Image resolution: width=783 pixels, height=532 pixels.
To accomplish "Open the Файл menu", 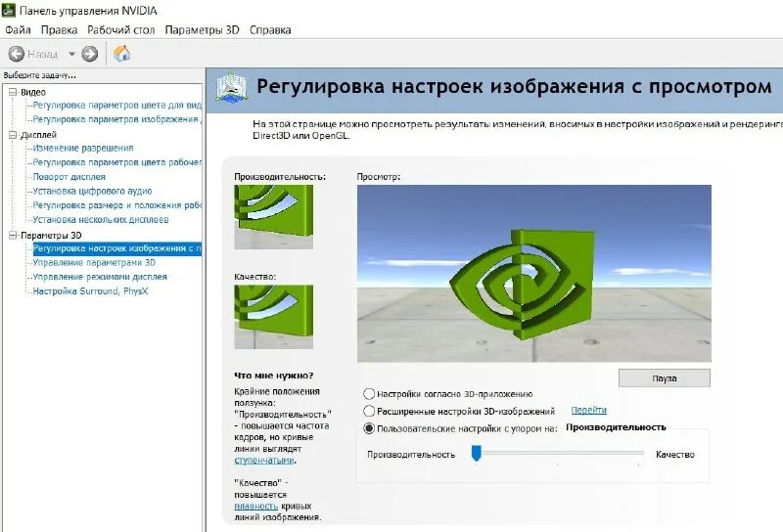I will tap(18, 30).
